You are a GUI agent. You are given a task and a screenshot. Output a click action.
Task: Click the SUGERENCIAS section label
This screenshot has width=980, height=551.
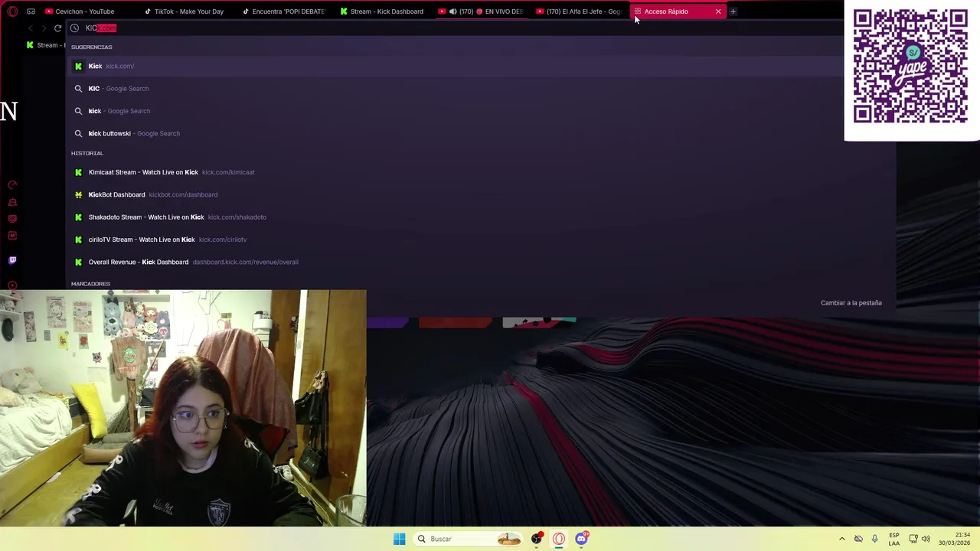[91, 47]
